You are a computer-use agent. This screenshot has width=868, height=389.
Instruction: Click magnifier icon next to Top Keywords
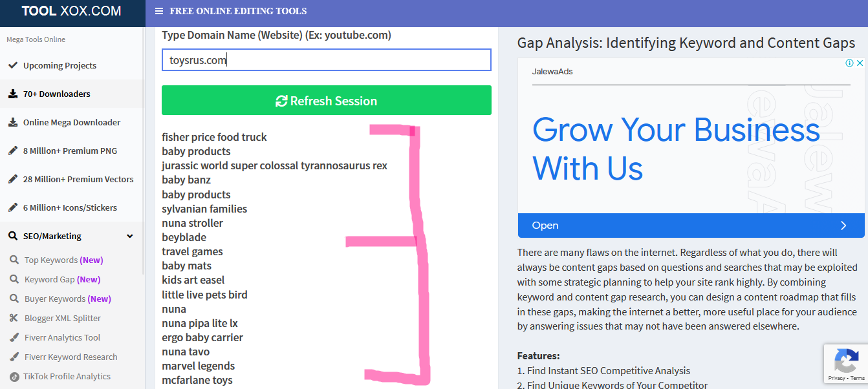click(13, 260)
